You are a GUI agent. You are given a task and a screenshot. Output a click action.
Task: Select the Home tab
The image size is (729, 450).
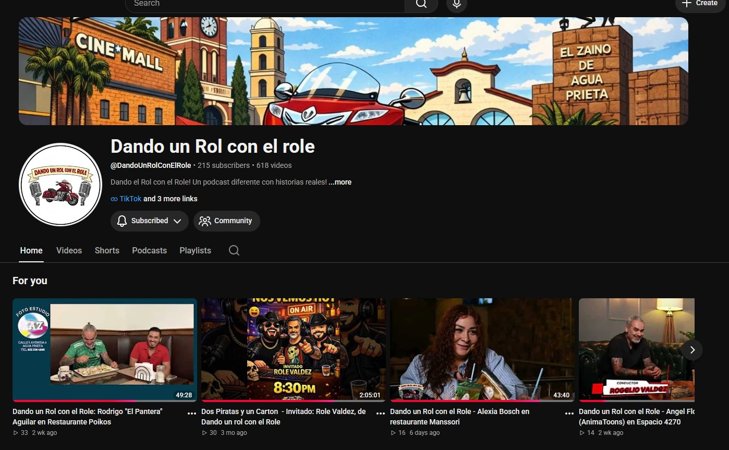(x=31, y=251)
